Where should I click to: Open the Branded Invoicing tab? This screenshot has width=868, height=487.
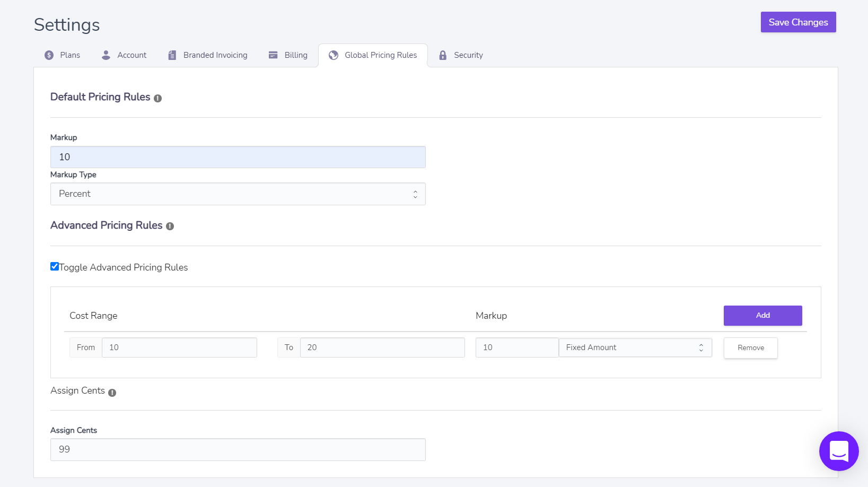(208, 55)
